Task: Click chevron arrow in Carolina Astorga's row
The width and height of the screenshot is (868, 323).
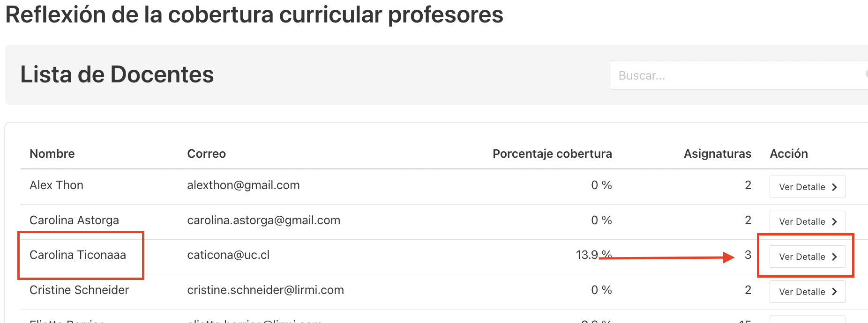Action: pos(834,222)
